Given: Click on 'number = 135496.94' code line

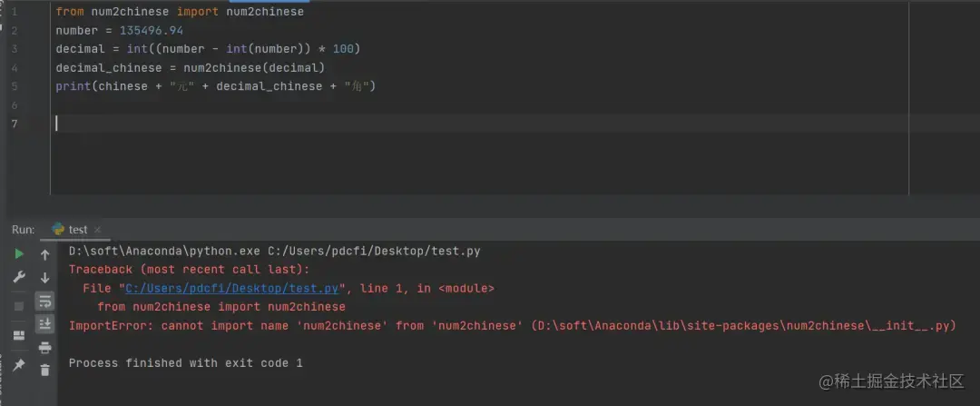Looking at the screenshot, I should (x=120, y=31).
